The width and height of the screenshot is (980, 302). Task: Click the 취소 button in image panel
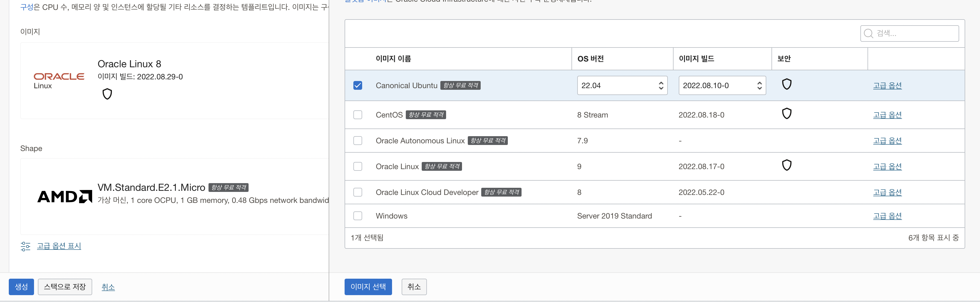coord(414,287)
